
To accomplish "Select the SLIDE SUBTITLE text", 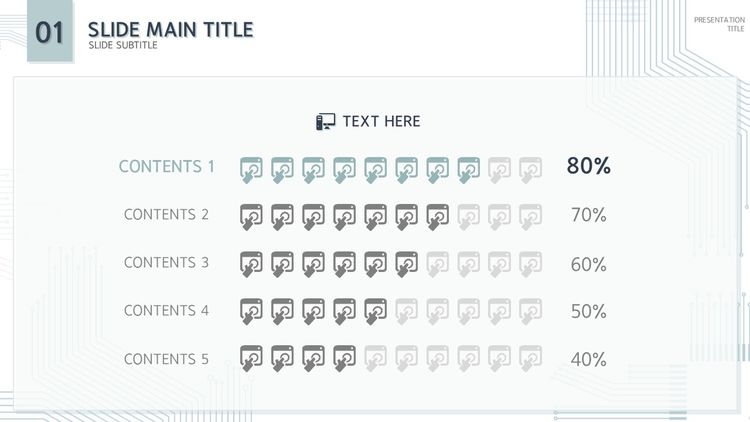I will 123,45.
